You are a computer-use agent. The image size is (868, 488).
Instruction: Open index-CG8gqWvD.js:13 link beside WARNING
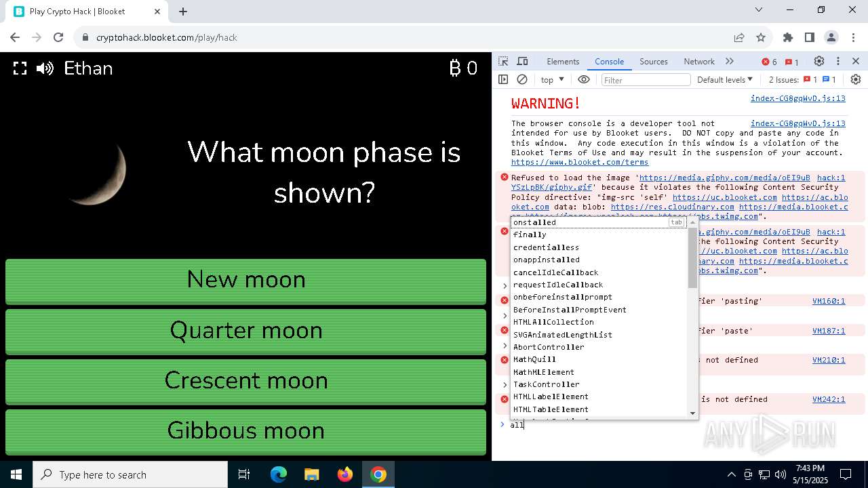797,98
